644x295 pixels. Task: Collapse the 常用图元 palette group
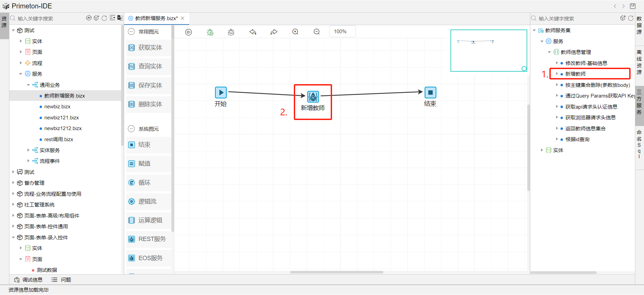coord(131,32)
